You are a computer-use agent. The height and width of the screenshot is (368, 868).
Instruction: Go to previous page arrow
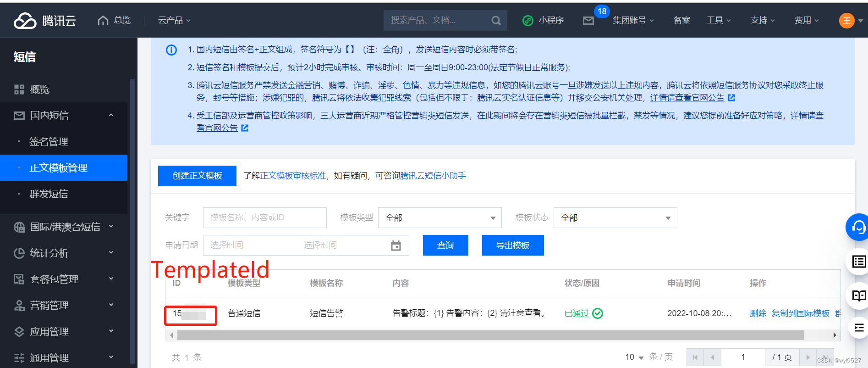713,357
